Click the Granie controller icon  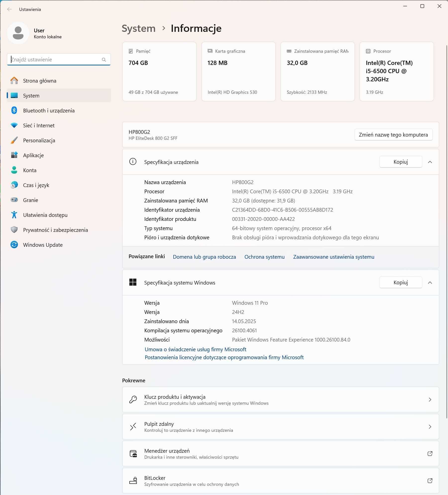pyautogui.click(x=14, y=200)
